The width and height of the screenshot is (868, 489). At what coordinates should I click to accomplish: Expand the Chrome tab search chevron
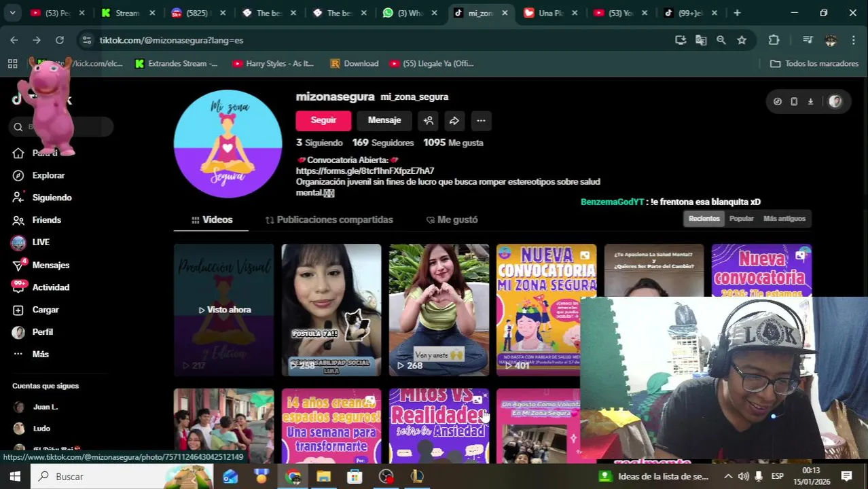[12, 13]
